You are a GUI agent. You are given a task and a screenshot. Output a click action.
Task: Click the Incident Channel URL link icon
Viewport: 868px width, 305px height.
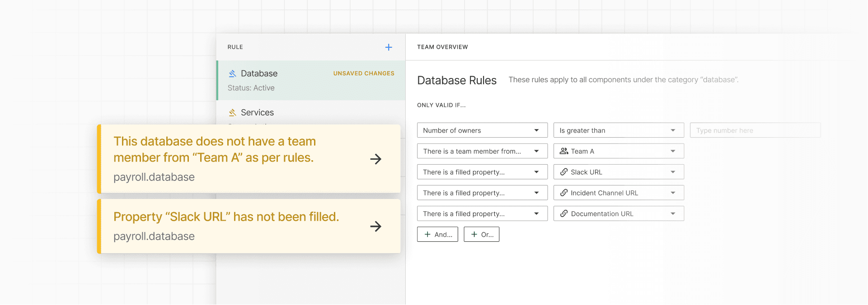click(564, 193)
